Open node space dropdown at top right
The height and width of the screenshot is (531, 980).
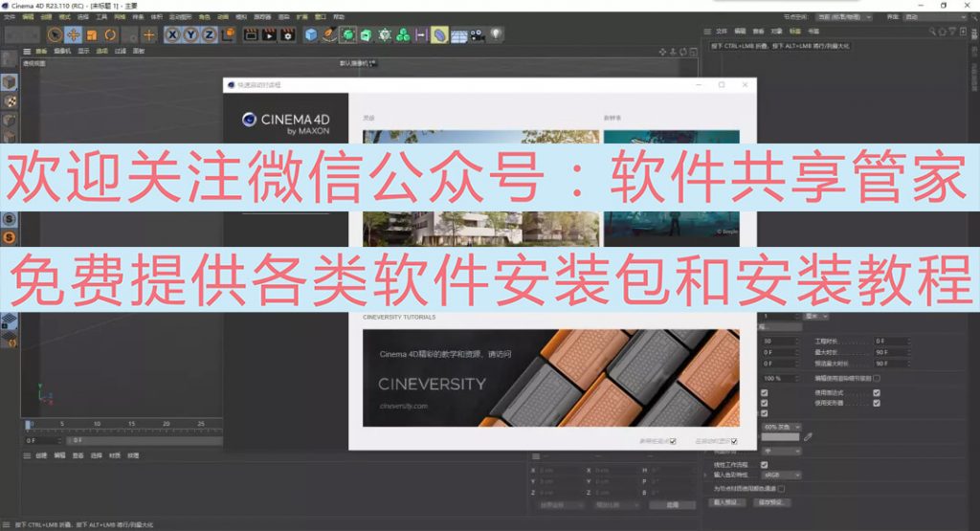[x=845, y=17]
